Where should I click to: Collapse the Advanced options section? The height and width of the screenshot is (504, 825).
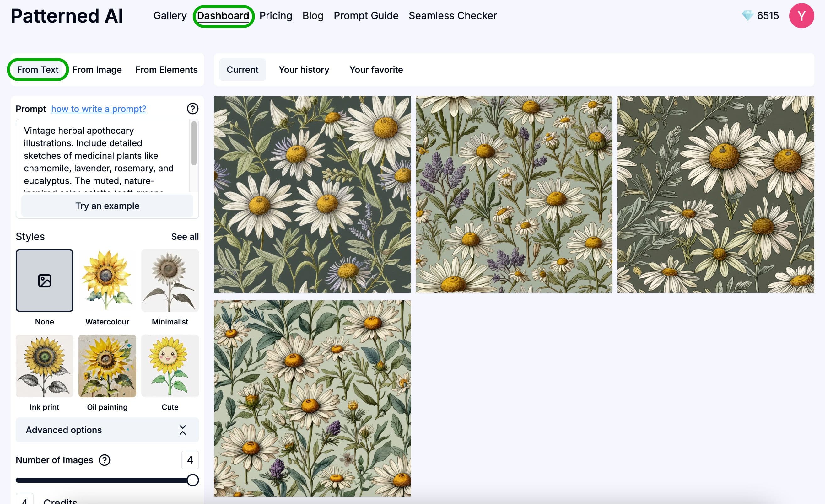click(182, 430)
